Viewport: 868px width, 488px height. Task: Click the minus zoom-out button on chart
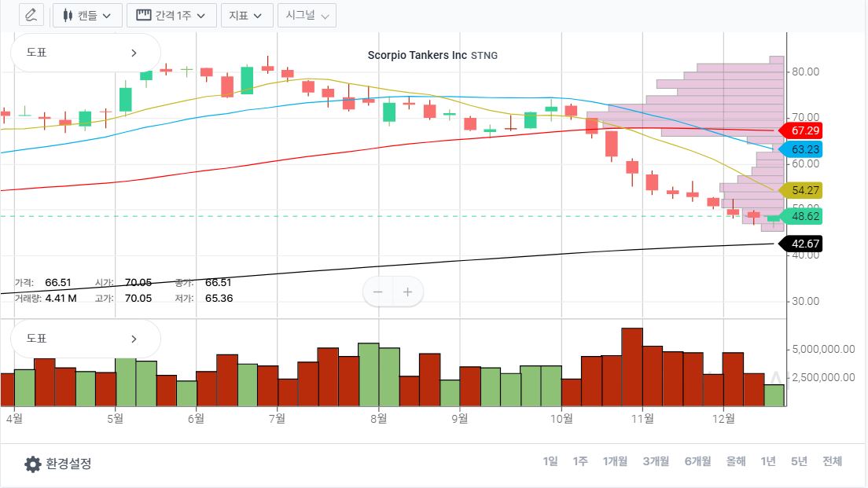[x=378, y=292]
